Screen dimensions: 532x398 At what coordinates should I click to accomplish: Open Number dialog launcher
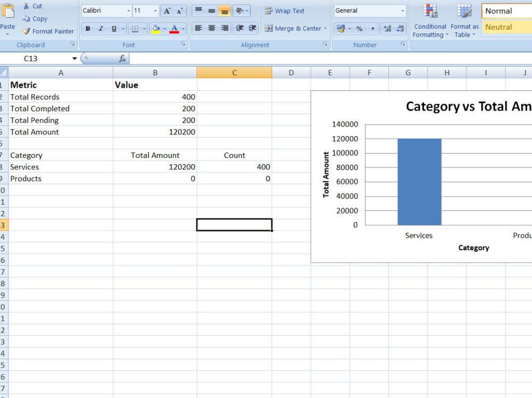click(x=403, y=44)
